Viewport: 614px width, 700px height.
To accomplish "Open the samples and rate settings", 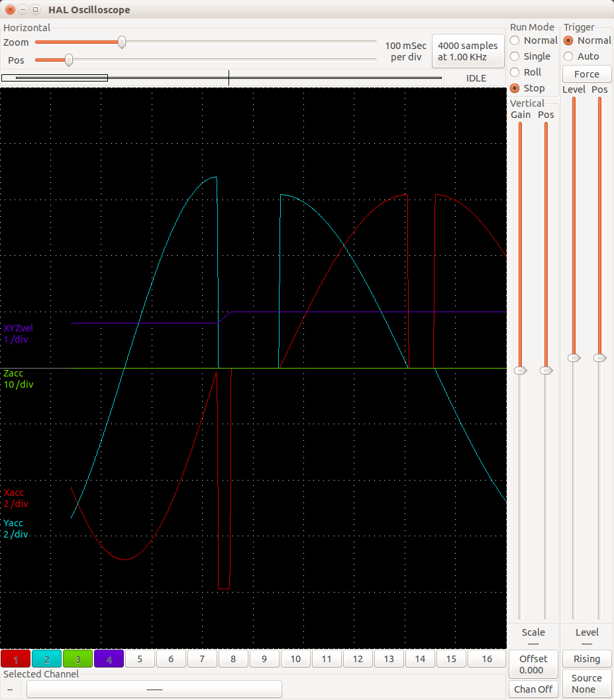I will click(468, 51).
